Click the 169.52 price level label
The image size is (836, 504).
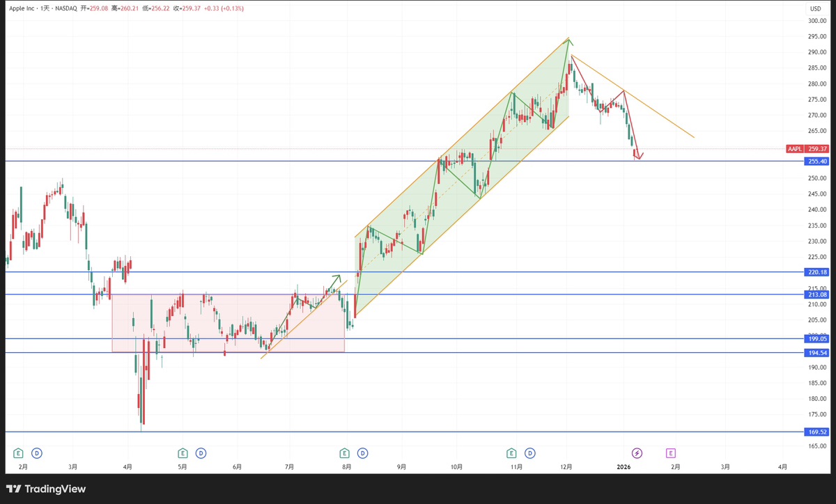pyautogui.click(x=818, y=432)
